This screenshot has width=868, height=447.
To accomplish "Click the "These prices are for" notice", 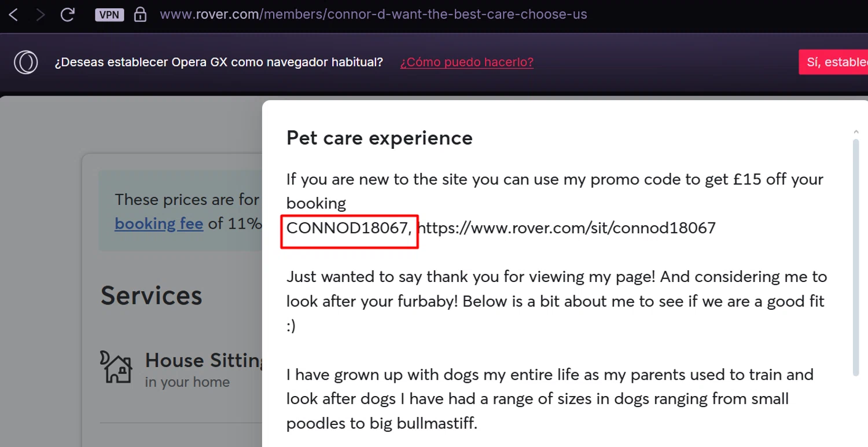I will click(186, 200).
